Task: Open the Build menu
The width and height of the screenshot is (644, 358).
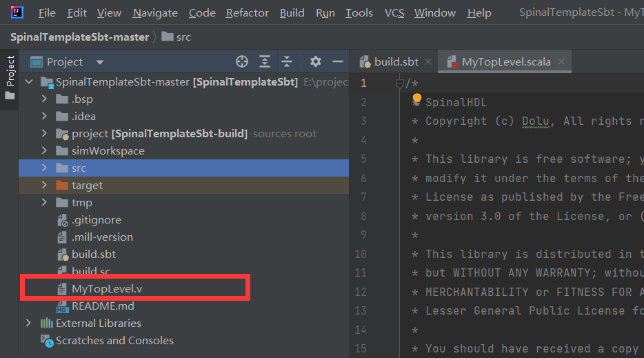Action: pyautogui.click(x=292, y=12)
